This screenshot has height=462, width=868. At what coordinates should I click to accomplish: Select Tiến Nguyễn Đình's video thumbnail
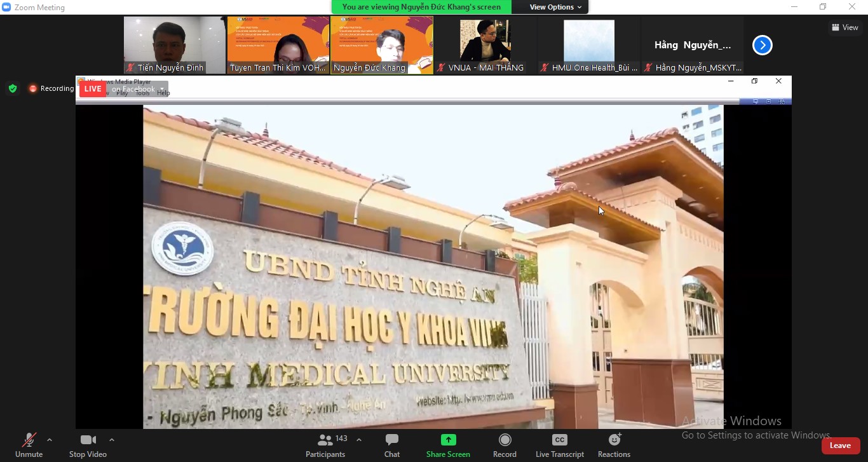click(x=175, y=45)
